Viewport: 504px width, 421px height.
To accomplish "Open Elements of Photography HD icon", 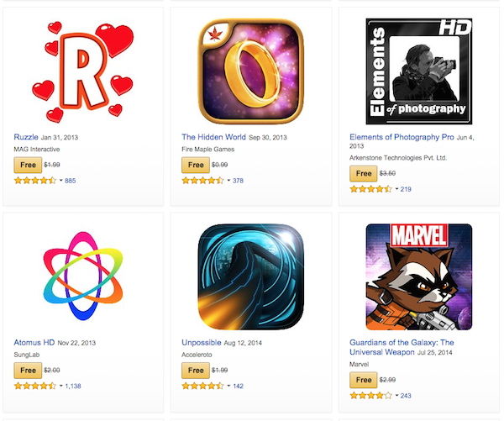I will (419, 71).
